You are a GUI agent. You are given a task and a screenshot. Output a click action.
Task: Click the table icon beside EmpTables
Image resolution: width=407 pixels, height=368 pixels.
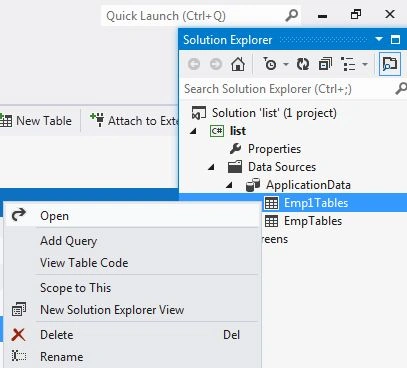click(x=271, y=221)
